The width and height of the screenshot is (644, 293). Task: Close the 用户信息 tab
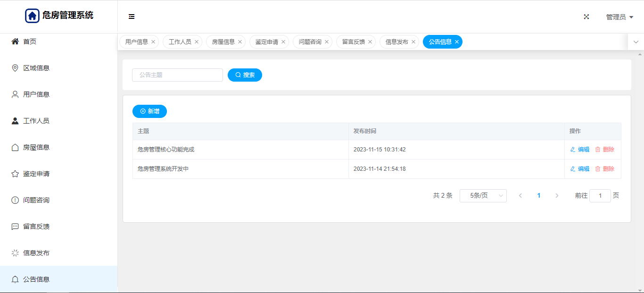[153, 42]
